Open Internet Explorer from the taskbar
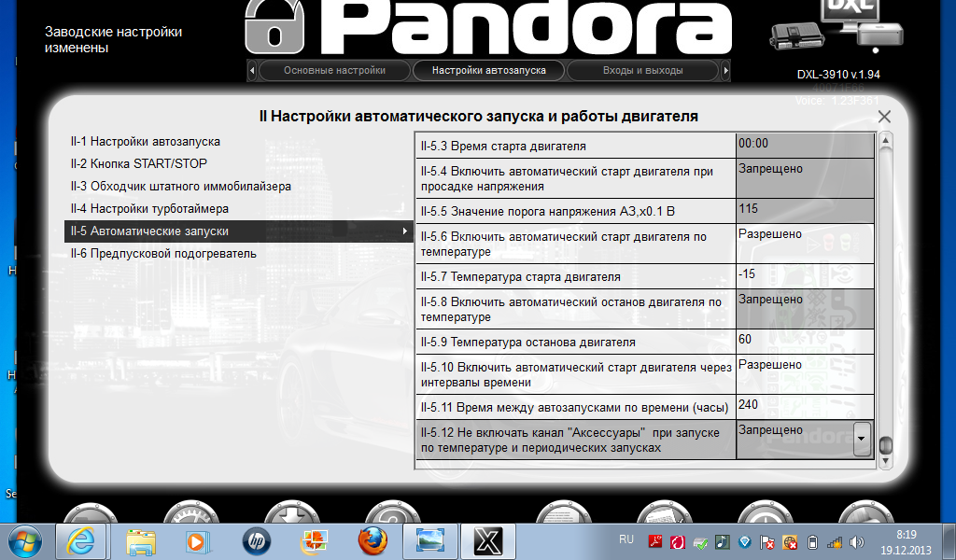Image resolution: width=956 pixels, height=560 pixels. [x=81, y=540]
